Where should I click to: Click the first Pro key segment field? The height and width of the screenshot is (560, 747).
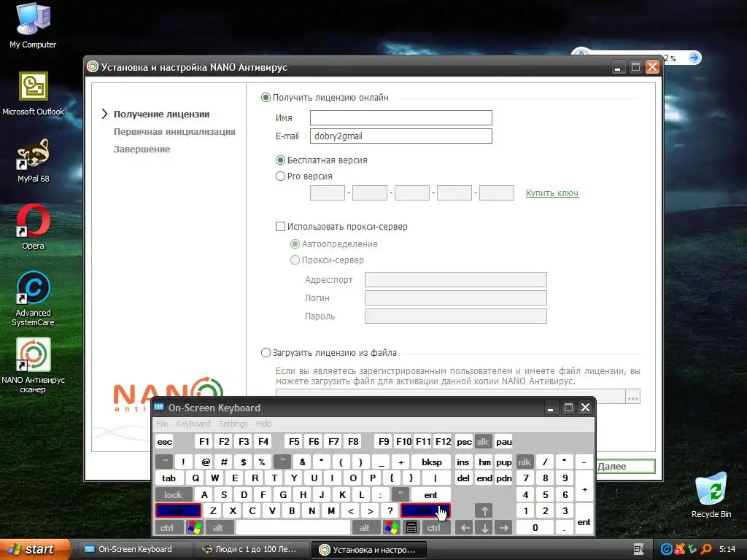tap(328, 192)
